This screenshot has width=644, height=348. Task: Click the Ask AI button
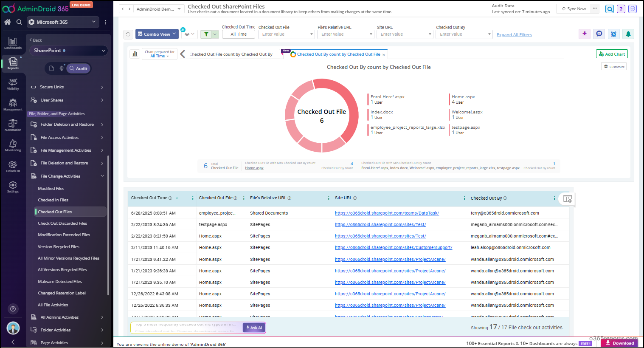pyautogui.click(x=254, y=328)
